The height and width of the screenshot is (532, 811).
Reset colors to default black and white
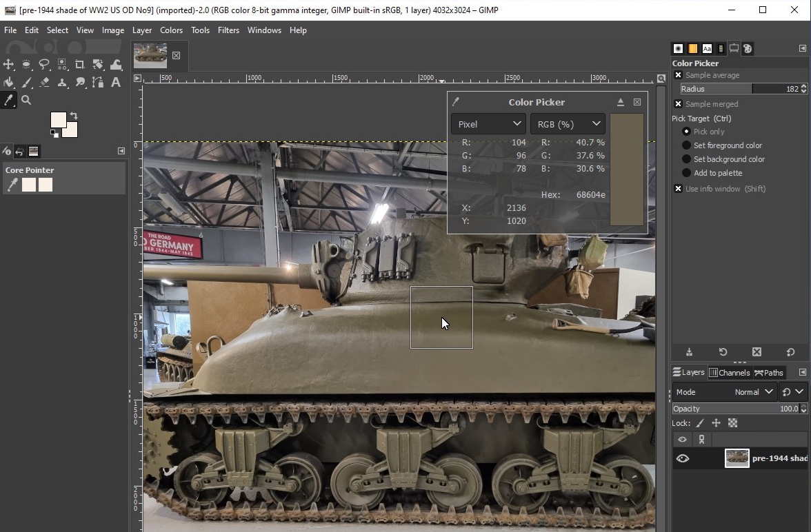click(54, 134)
